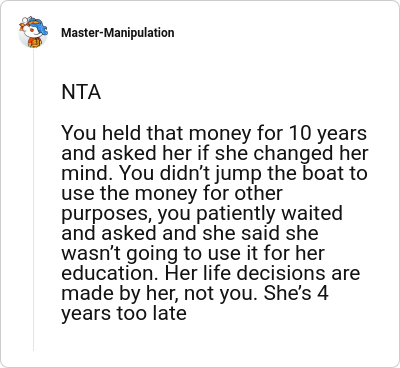Open the Snoo avatar of Master-Manipulation
This screenshot has height=368, width=400.
(33, 32)
